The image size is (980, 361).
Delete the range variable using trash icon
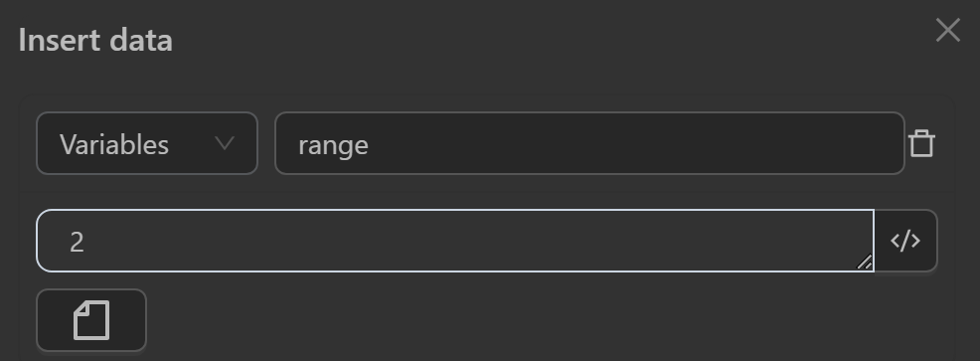tap(921, 143)
